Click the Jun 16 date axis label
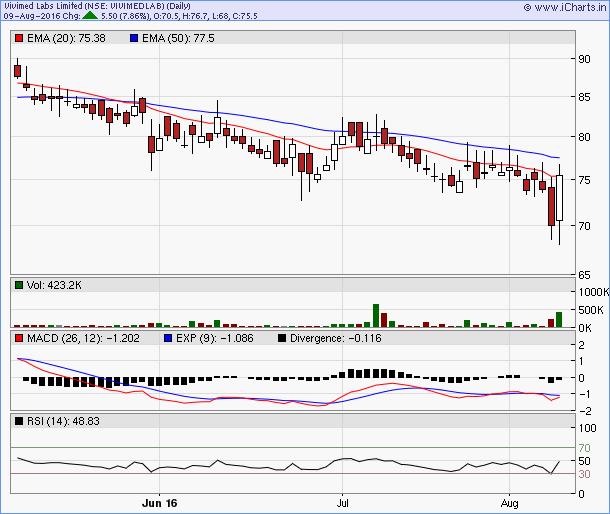This screenshot has height=514, width=610. tap(160, 503)
